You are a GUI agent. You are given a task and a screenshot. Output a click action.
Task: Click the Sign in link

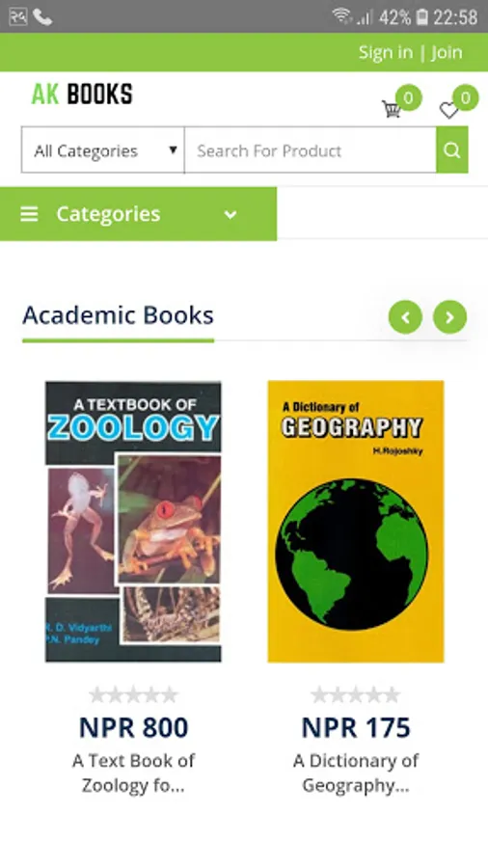coord(386,53)
